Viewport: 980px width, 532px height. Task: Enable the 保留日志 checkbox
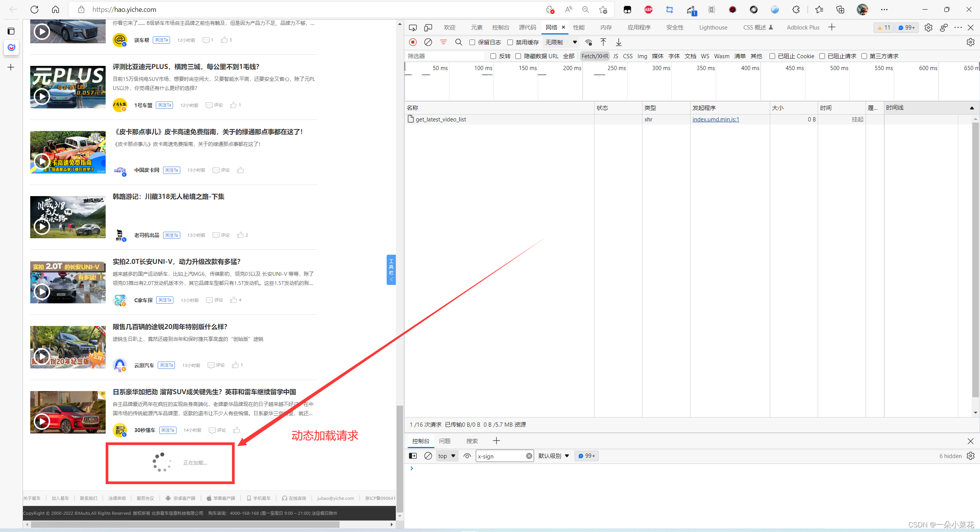tap(472, 43)
